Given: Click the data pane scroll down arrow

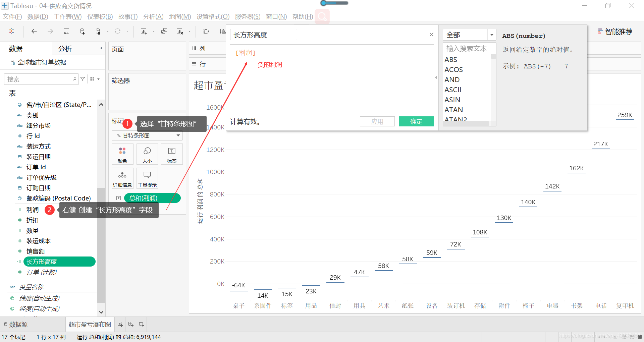Looking at the screenshot, I should [101, 312].
